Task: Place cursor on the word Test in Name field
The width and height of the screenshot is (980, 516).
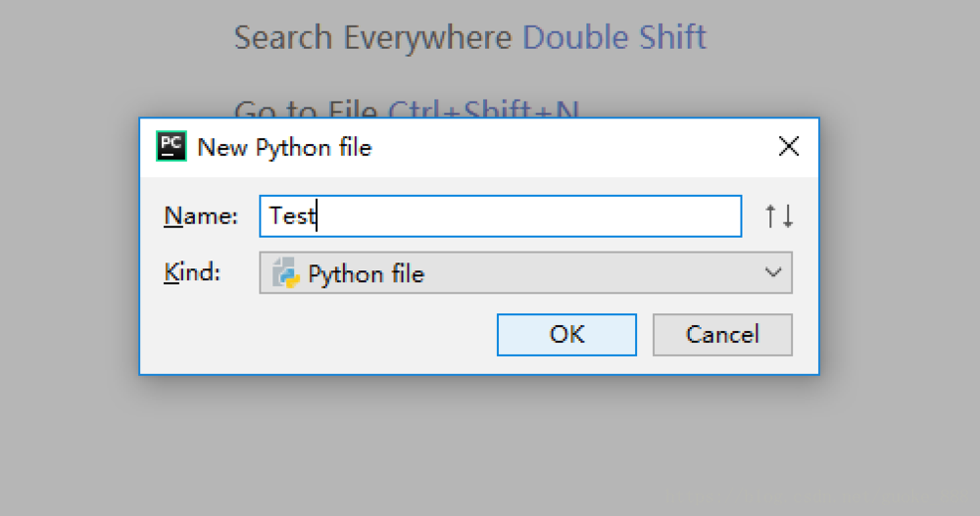Action: (292, 216)
